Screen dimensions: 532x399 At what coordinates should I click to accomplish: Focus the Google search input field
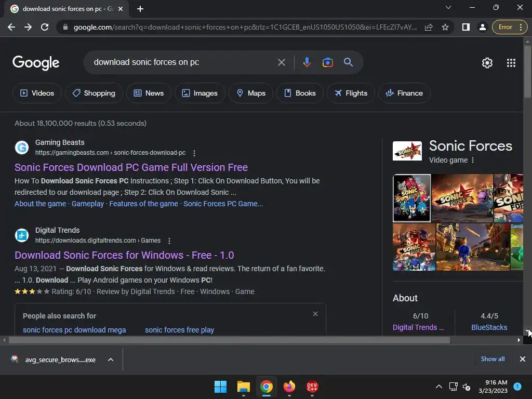[183, 62]
